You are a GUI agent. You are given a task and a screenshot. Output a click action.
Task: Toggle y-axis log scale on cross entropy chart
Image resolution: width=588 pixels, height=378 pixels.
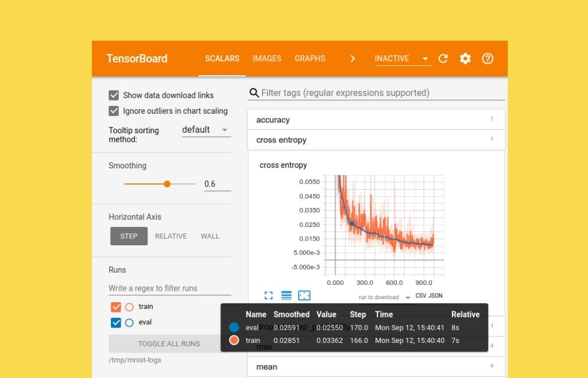click(287, 295)
